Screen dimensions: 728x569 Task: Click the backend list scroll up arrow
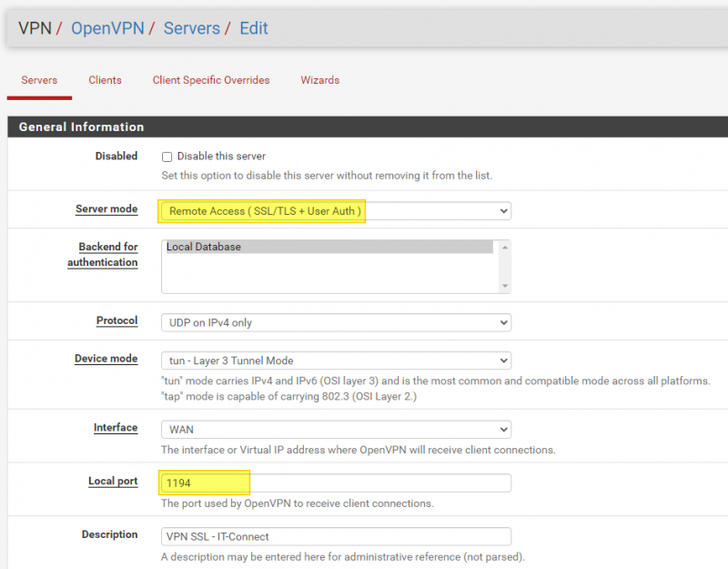tap(505, 248)
